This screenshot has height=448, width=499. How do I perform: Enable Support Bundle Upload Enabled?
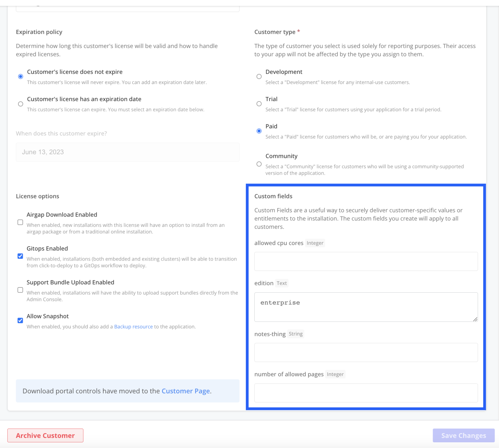pyautogui.click(x=20, y=291)
